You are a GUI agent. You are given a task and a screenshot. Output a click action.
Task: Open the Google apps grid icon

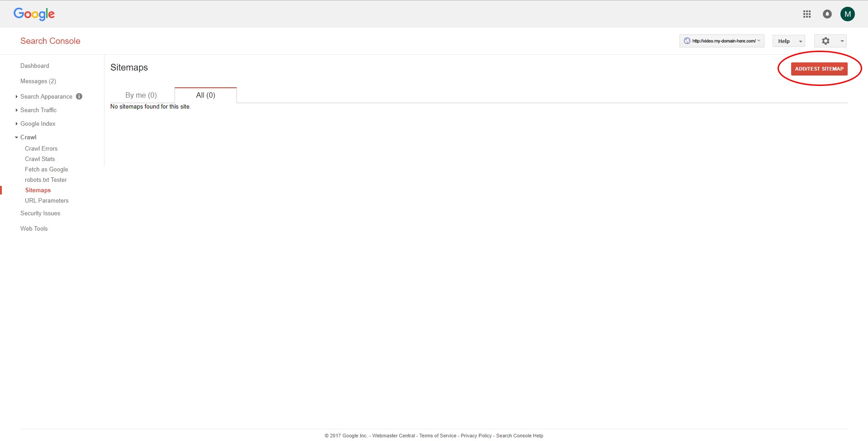point(807,14)
